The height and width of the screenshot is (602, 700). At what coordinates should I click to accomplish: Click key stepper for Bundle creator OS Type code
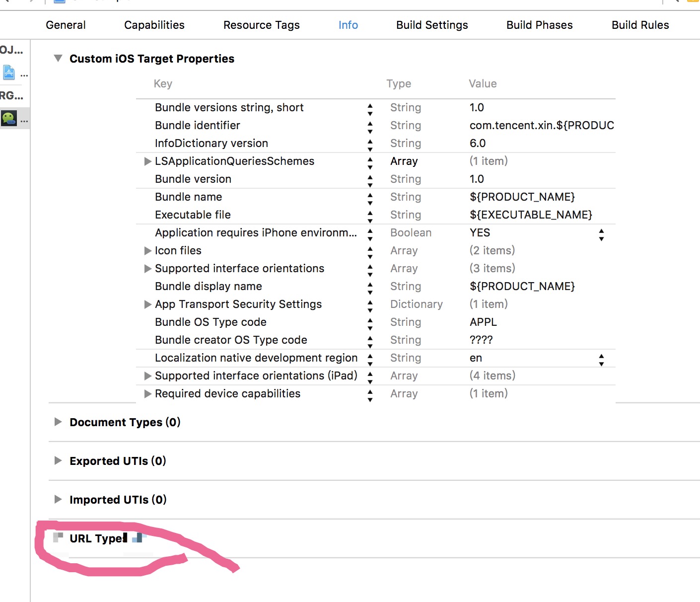point(370,342)
